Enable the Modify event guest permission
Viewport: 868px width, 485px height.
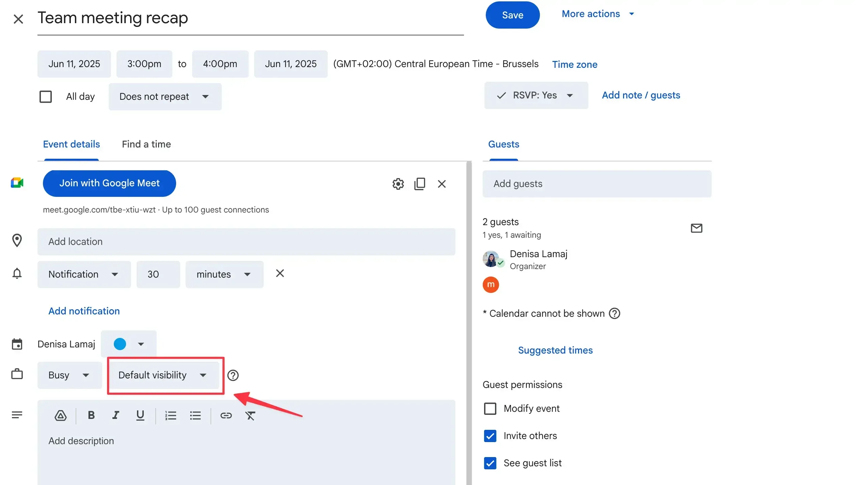pos(490,408)
